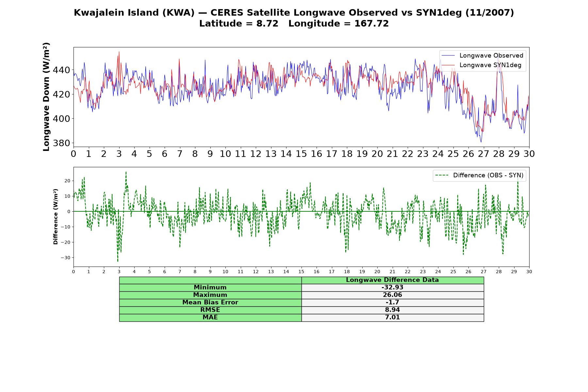Click the Latitude and Longitude subtitle text
The width and height of the screenshot is (588, 392).
(x=294, y=24)
